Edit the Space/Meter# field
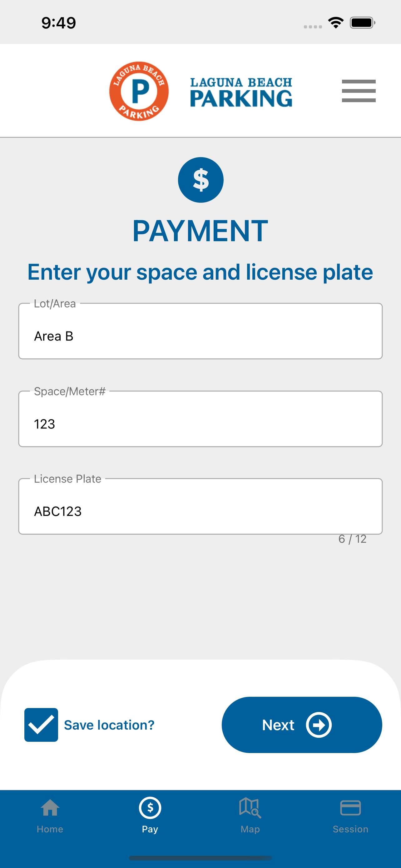This screenshot has height=868, width=401. coord(200,419)
